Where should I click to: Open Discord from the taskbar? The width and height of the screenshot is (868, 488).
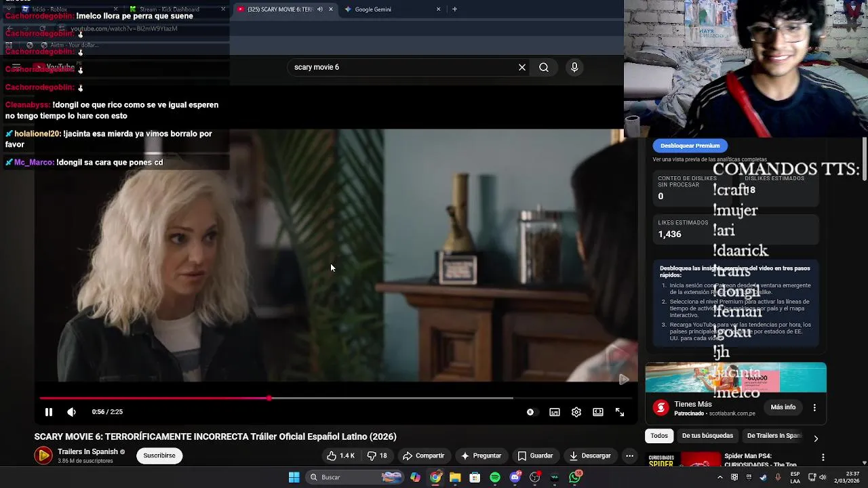(x=515, y=477)
